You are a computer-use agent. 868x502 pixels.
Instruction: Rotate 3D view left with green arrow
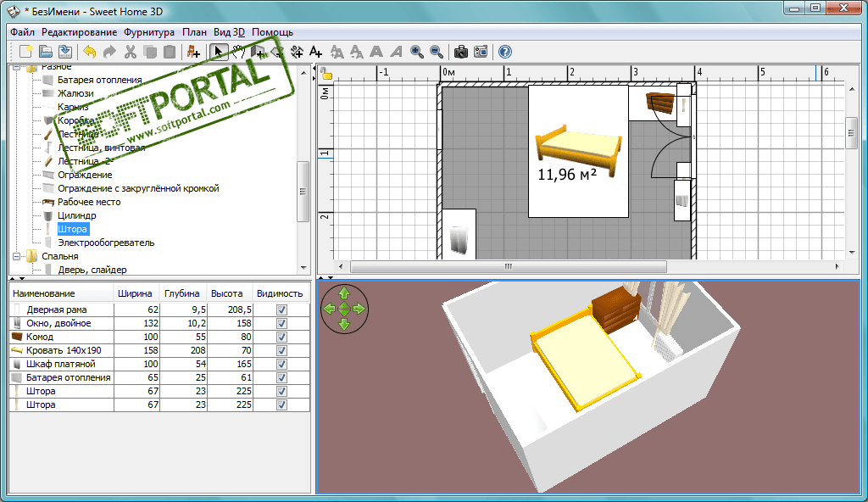330,310
